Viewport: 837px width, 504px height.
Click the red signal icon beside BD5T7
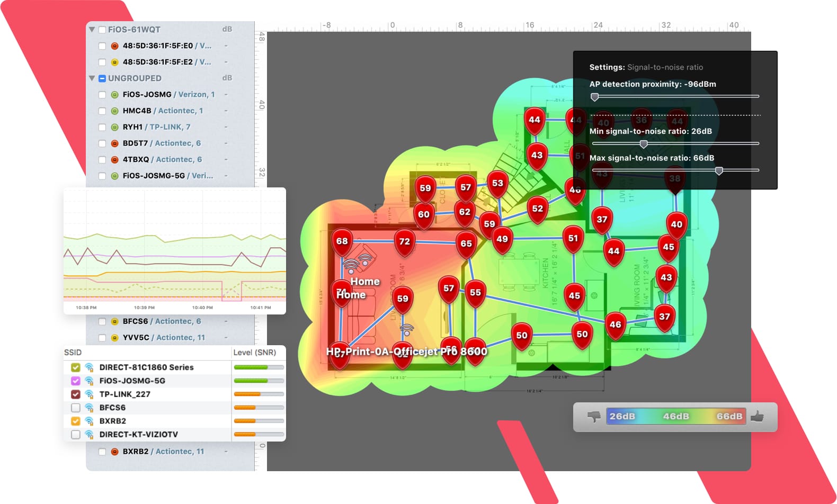pos(114,143)
